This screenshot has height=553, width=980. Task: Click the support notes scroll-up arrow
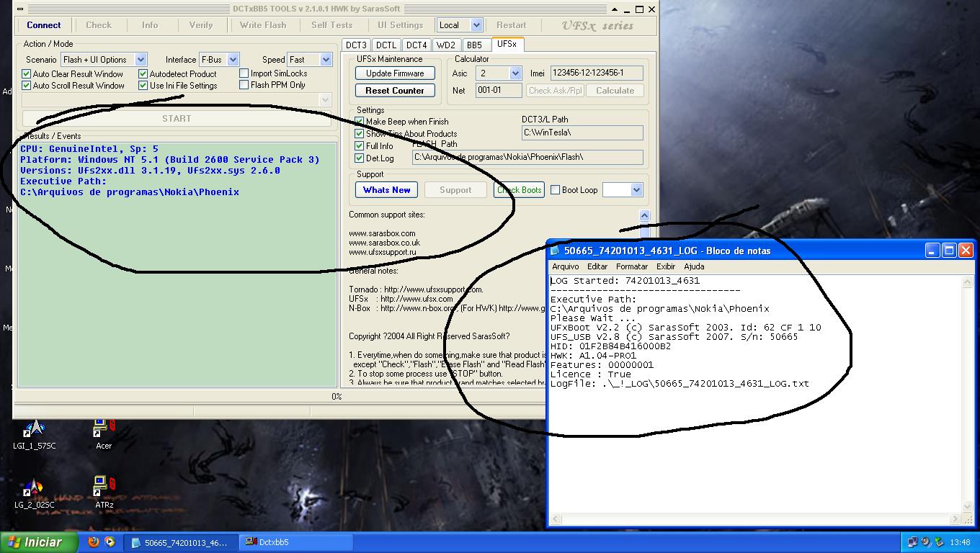tap(644, 215)
